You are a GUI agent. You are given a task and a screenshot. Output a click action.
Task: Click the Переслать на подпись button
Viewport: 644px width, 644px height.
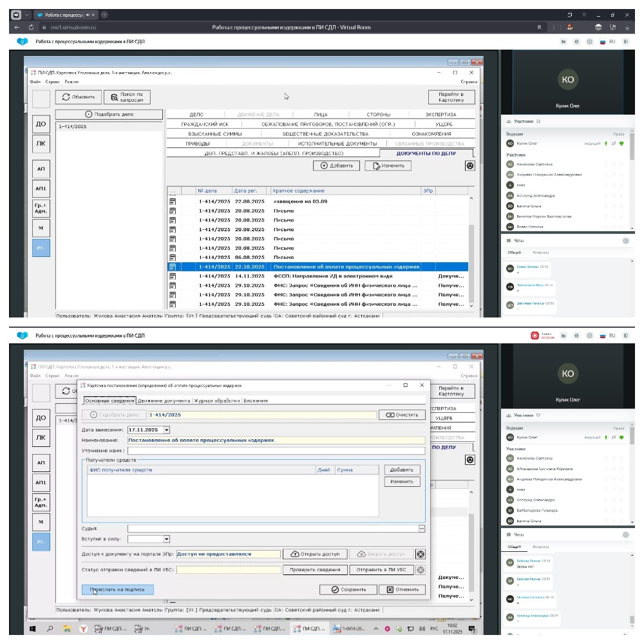[118, 589]
